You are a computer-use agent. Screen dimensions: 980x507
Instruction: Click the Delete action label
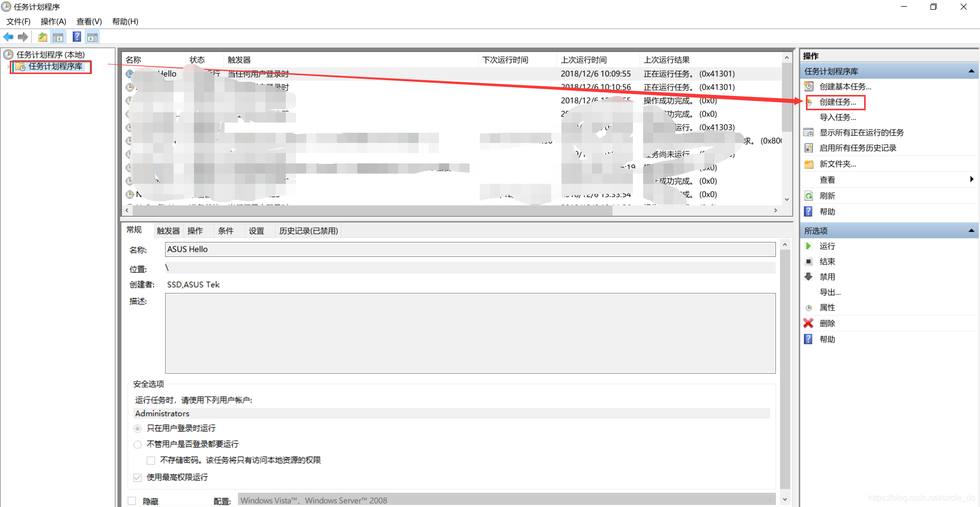(x=827, y=323)
